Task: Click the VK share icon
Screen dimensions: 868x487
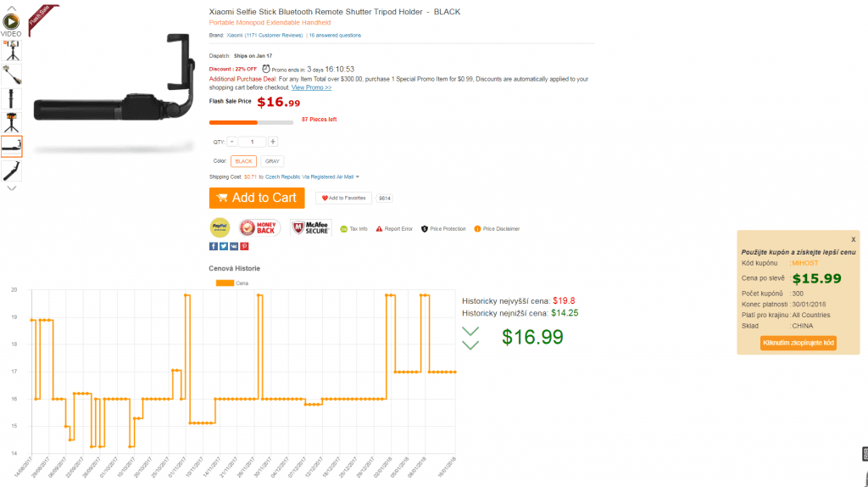Action: click(234, 246)
